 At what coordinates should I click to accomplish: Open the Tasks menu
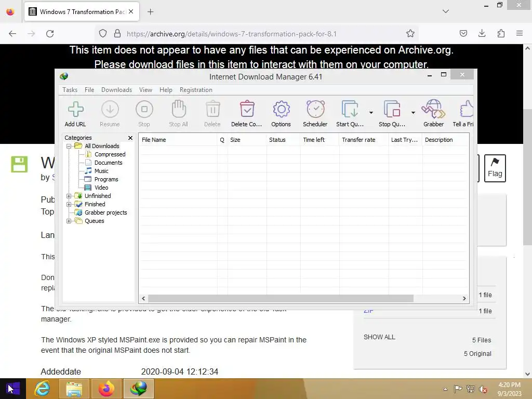(x=70, y=90)
